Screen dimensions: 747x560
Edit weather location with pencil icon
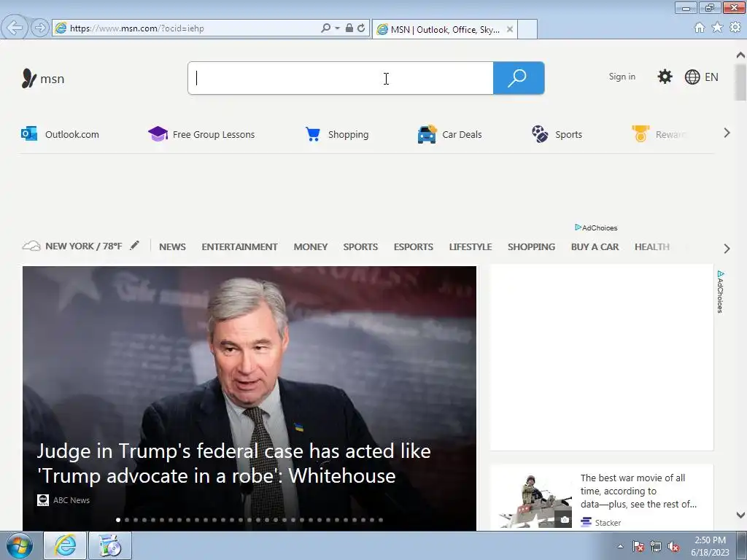point(135,245)
